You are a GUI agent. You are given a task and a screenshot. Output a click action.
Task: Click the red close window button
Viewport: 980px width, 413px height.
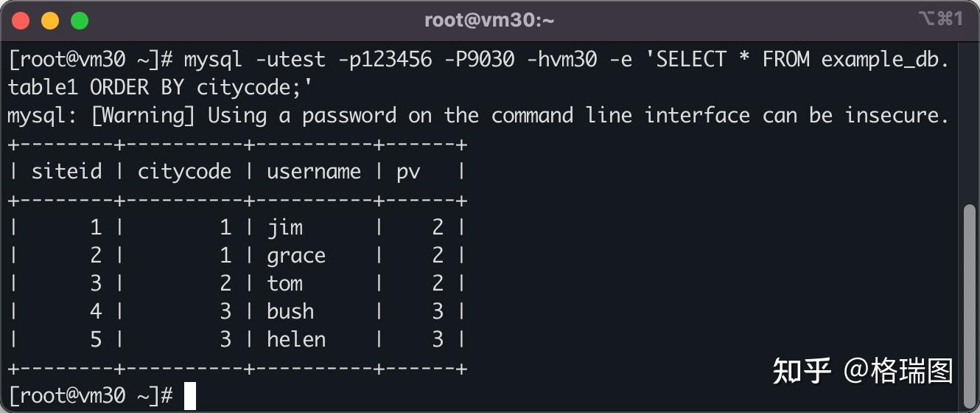pos(20,21)
